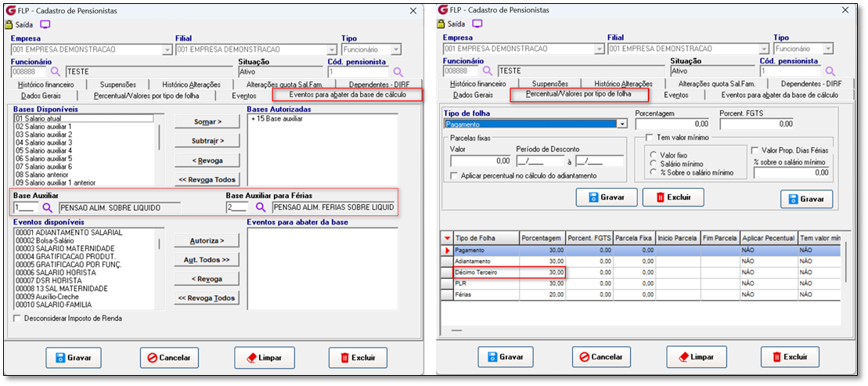Viewport: 868px width, 386px height.
Task: Open Empresa dropdown in right window
Action: point(599,49)
